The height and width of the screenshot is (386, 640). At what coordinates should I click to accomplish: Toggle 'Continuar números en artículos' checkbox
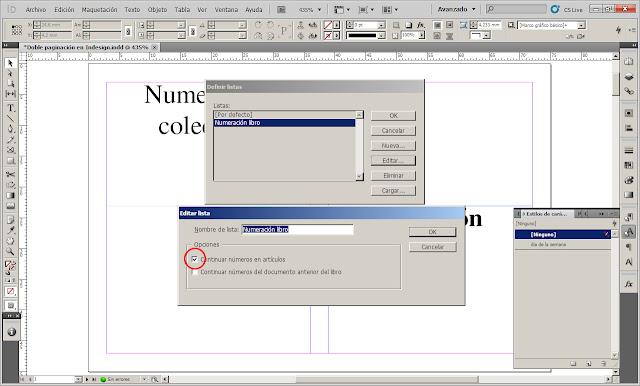(195, 260)
